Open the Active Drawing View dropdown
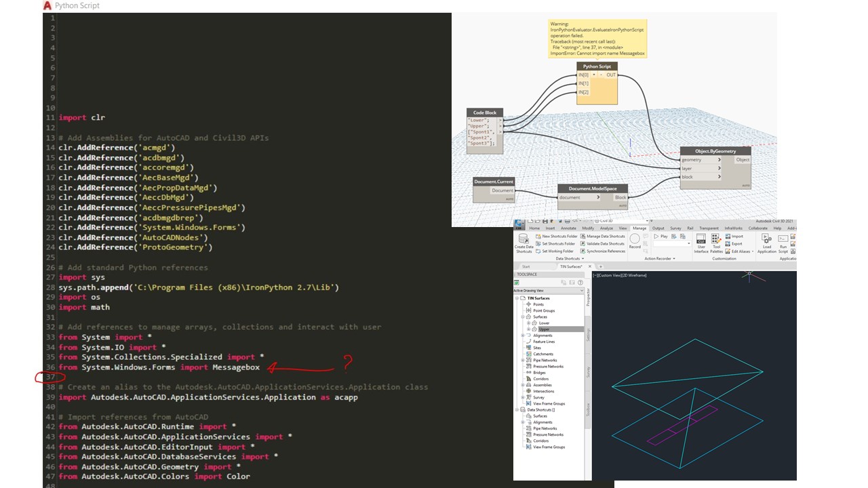This screenshot has height=488, width=868. (548, 291)
